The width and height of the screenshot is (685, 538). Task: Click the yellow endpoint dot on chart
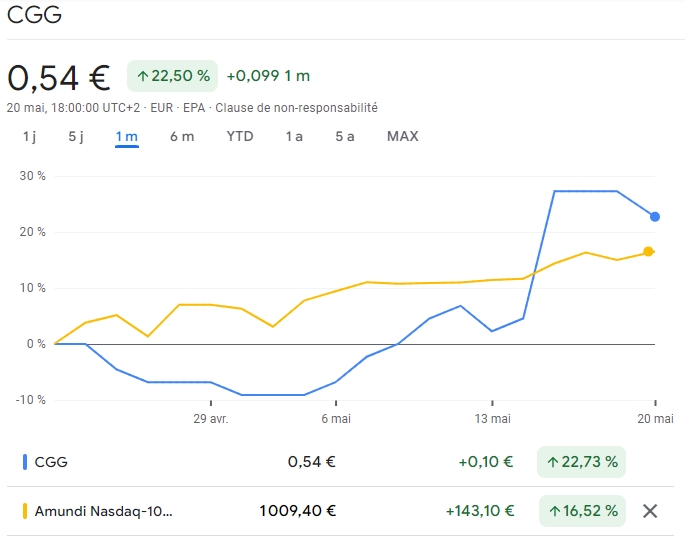(x=648, y=252)
